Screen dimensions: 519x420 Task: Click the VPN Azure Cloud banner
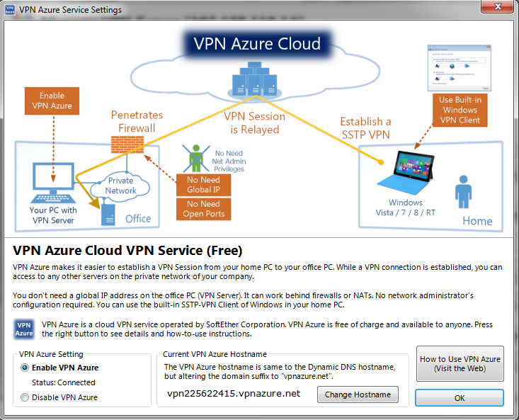257,44
